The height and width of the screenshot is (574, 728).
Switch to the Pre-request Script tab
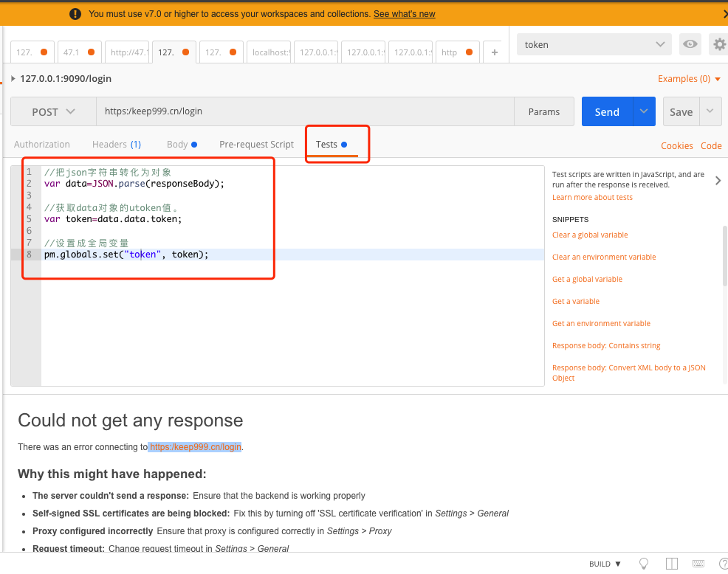(x=256, y=145)
